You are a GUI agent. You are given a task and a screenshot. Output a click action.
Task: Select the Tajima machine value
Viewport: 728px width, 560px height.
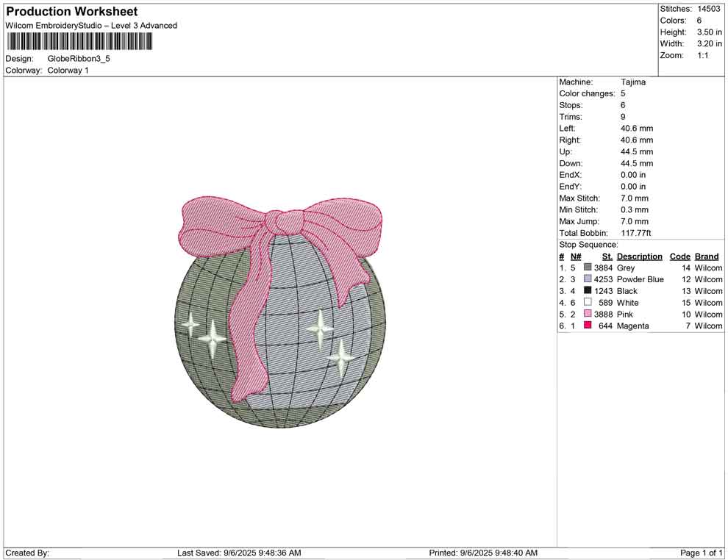tap(633, 82)
